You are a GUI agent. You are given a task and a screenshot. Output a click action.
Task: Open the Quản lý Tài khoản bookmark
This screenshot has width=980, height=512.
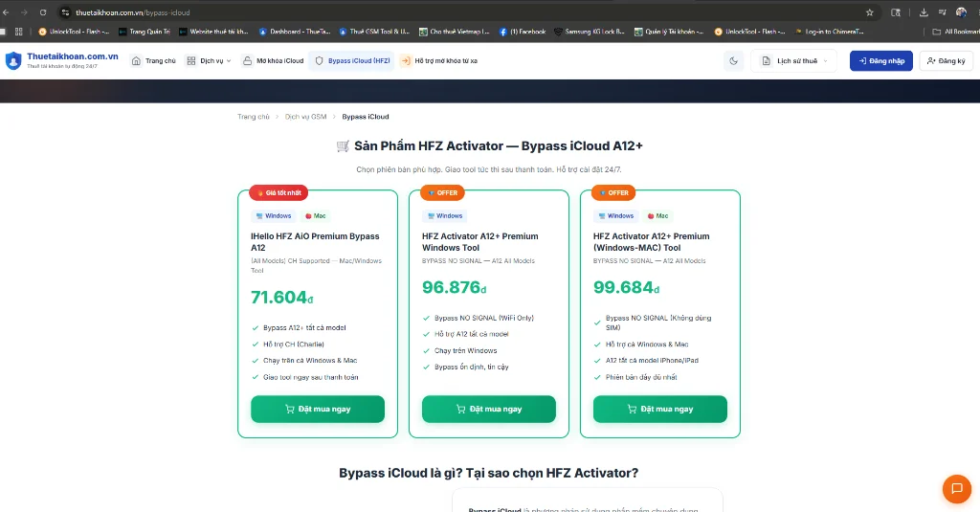(669, 32)
